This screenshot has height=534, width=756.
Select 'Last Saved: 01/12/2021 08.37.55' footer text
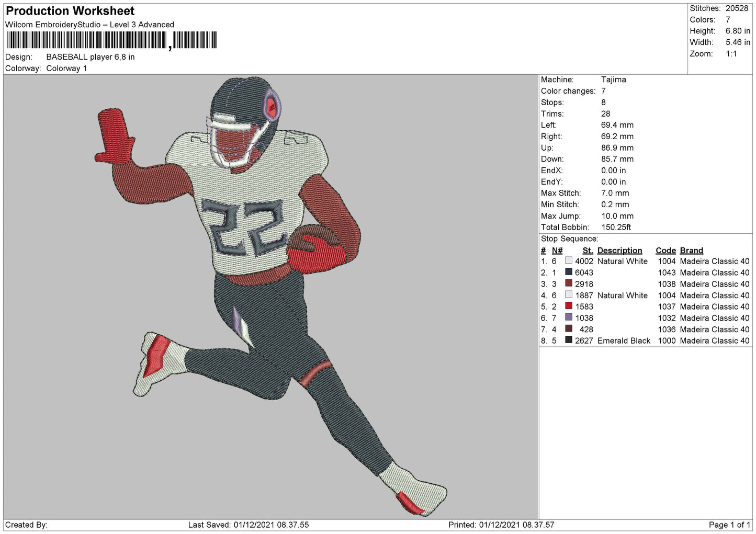[249, 525]
